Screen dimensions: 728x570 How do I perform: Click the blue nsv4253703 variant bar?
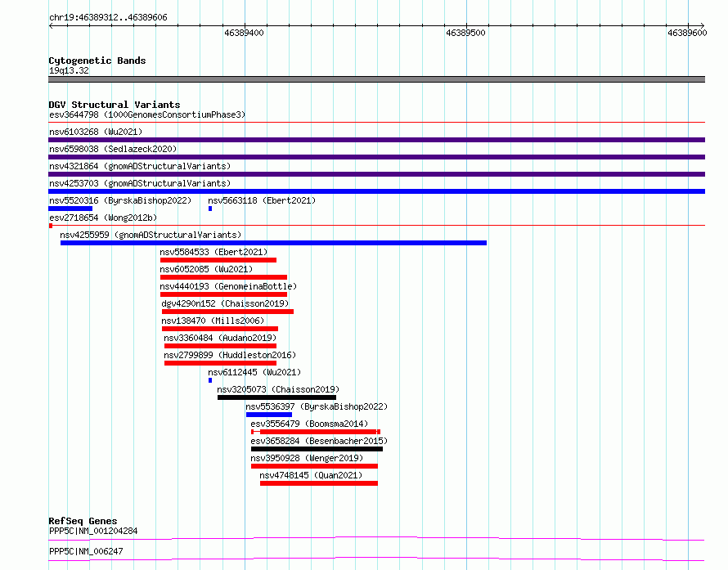pyautogui.click(x=376, y=191)
